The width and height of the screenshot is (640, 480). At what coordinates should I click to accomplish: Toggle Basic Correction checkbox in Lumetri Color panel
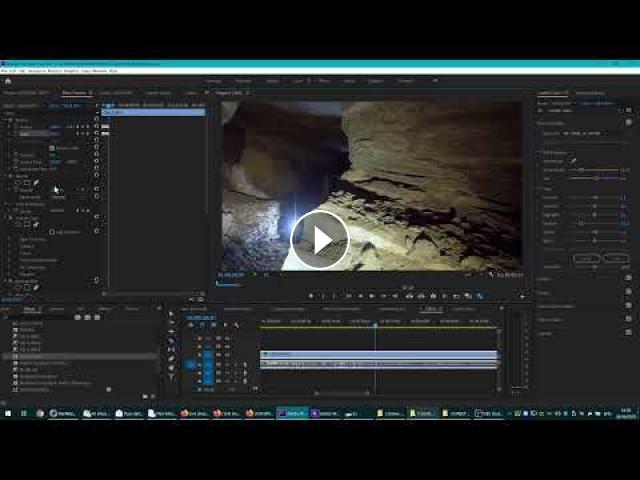click(x=628, y=123)
